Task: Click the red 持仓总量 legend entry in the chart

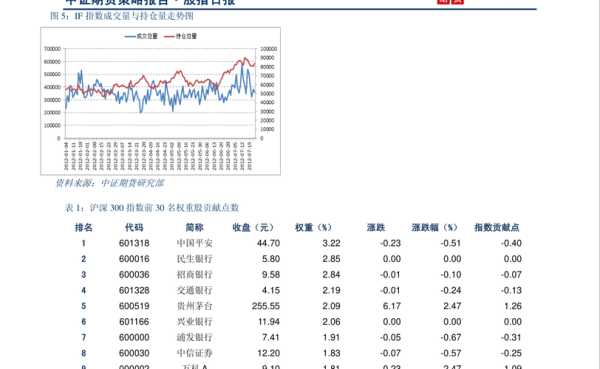Action: tap(180, 36)
